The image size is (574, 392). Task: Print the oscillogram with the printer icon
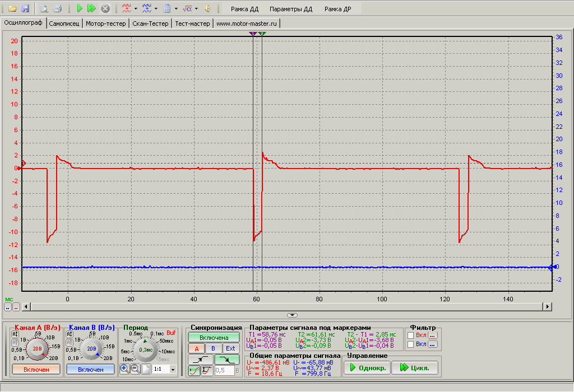pyautogui.click(x=57, y=8)
